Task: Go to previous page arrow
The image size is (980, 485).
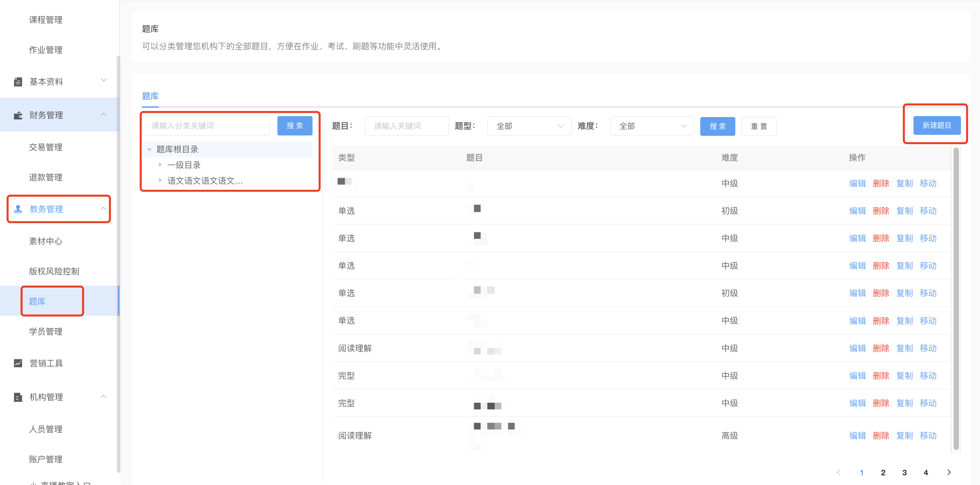Action: coord(839,472)
